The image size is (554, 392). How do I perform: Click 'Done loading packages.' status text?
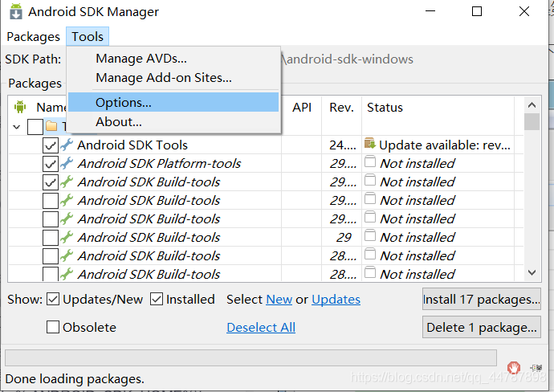[x=75, y=379]
